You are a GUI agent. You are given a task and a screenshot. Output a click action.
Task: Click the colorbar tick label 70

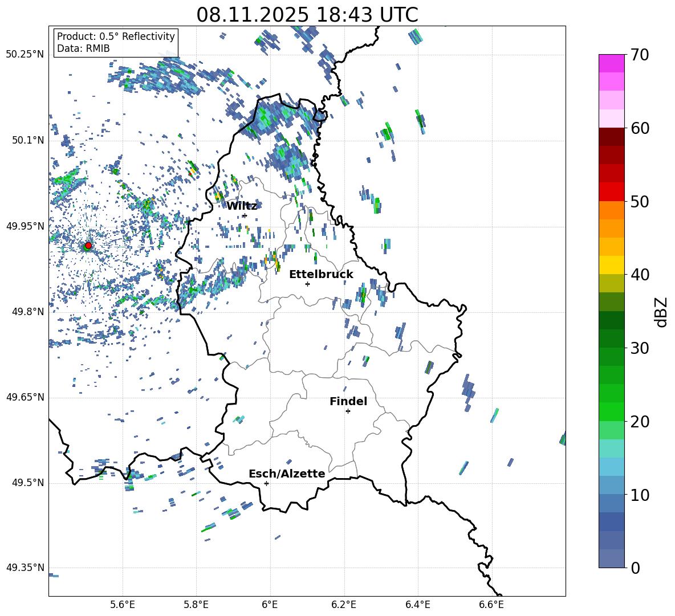pyautogui.click(x=640, y=55)
